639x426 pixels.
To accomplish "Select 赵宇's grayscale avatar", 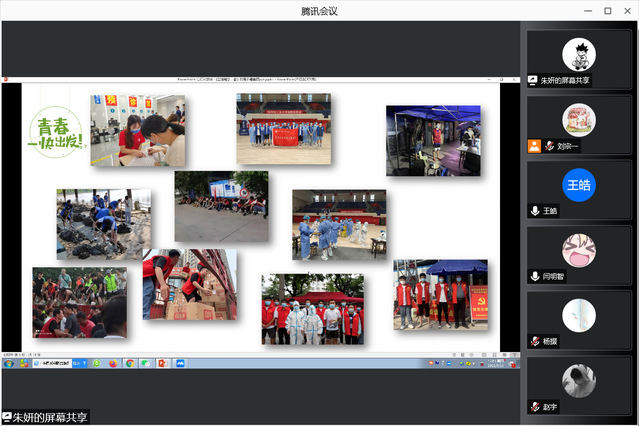I will (579, 380).
